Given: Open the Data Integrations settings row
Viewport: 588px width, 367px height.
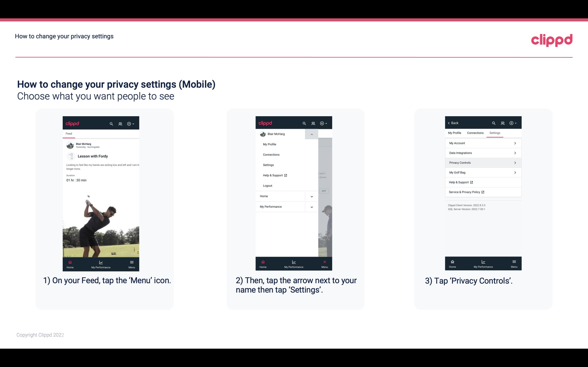Looking at the screenshot, I should pos(483,153).
